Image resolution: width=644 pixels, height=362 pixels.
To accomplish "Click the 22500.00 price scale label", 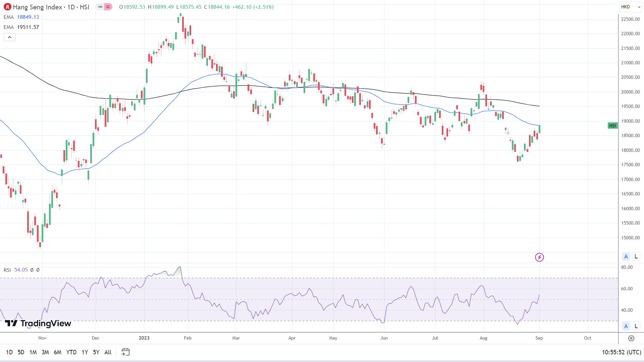I will (x=631, y=19).
